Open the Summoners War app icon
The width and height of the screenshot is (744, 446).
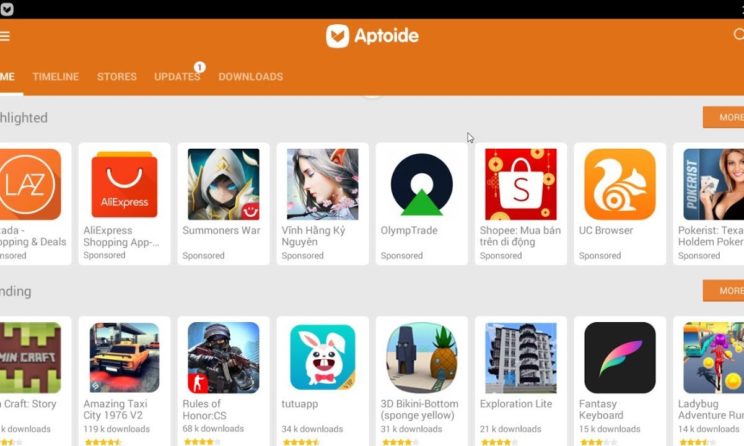223,184
